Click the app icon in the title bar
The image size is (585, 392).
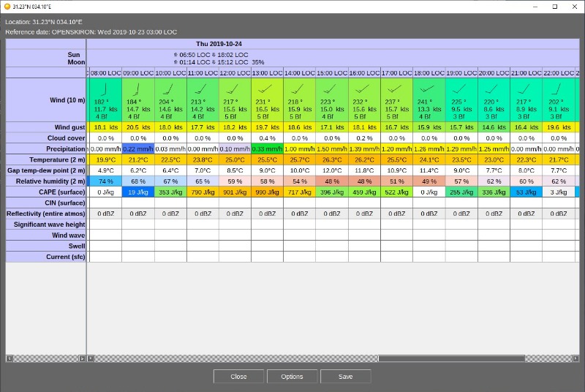click(x=7, y=6)
